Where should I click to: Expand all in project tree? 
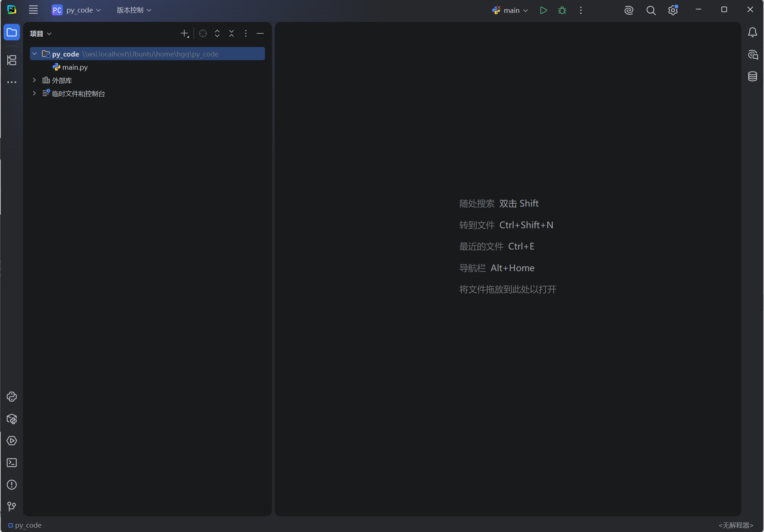click(x=217, y=34)
